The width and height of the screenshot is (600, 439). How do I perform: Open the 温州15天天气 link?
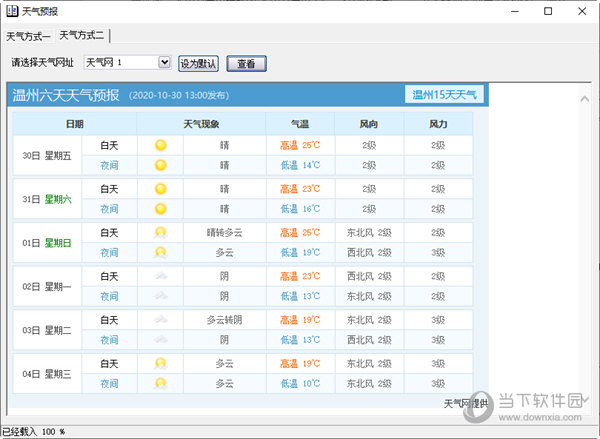click(x=445, y=95)
